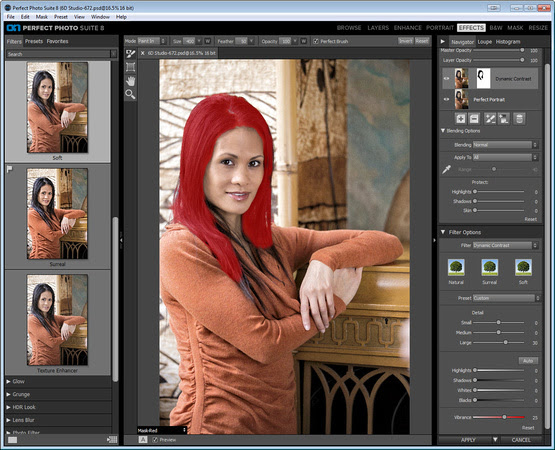
Task: Click the Range color dropper icon
Action: (x=446, y=170)
